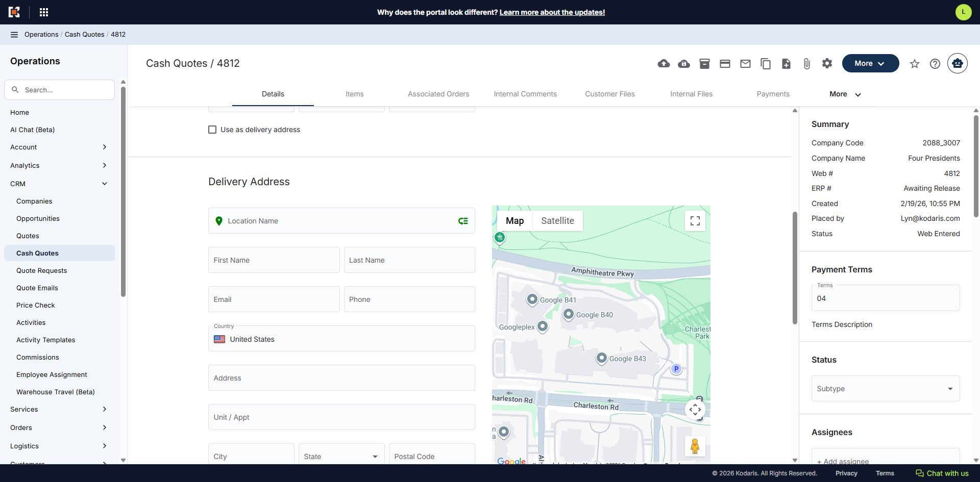Switch to the Internal Files tab
Viewport: 980px width, 482px height.
click(692, 94)
